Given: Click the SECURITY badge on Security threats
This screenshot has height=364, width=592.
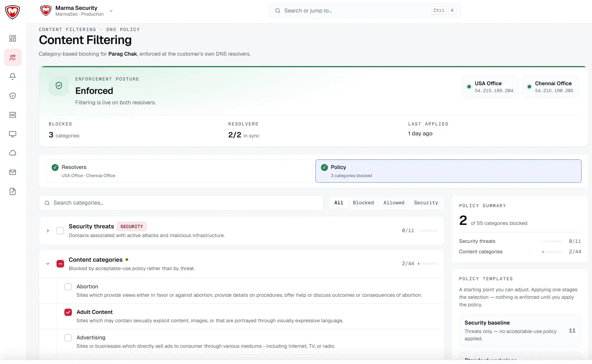Looking at the screenshot, I should click(132, 226).
